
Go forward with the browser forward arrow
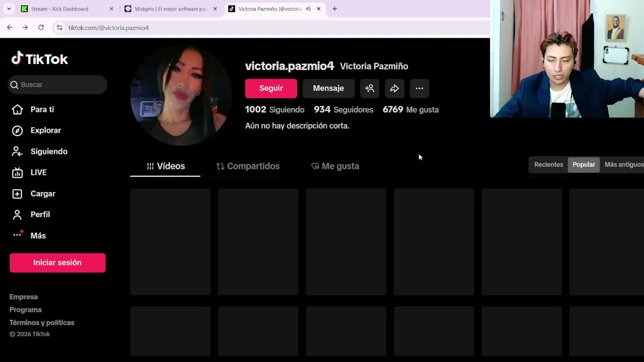pyautogui.click(x=25, y=28)
